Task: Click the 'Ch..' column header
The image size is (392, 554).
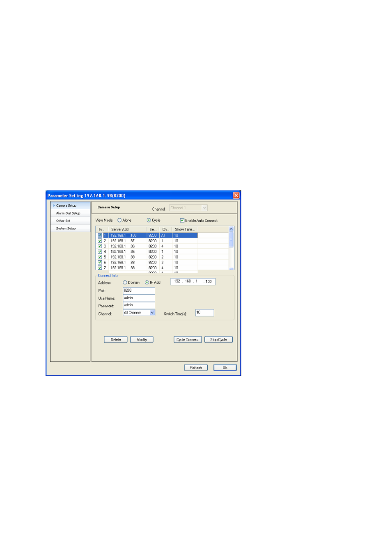Action: point(166,229)
